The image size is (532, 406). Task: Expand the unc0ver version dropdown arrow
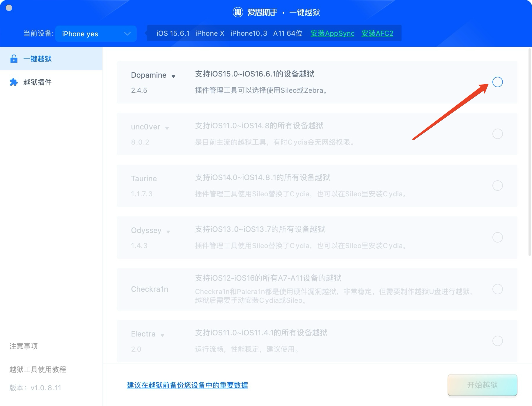tap(167, 128)
